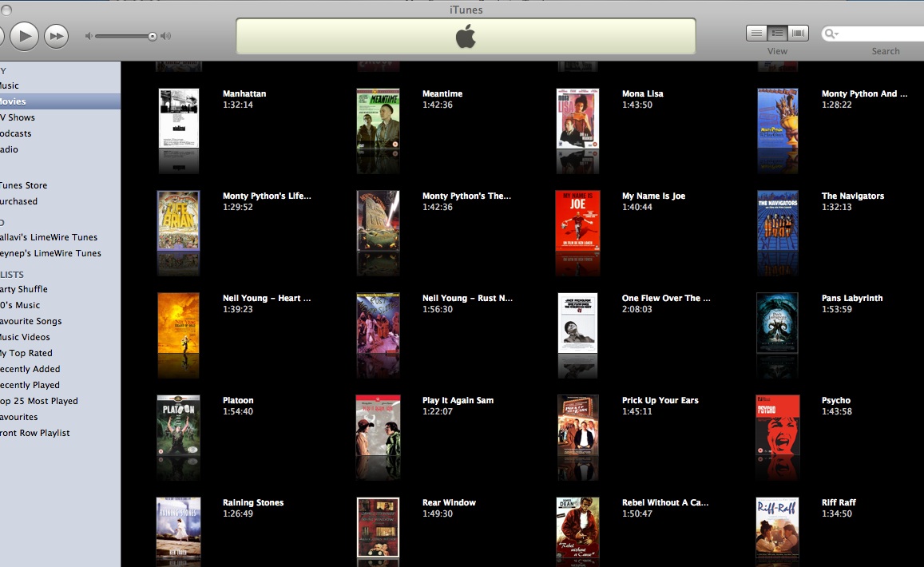Select Music in the sidebar
The height and width of the screenshot is (567, 924).
click(x=60, y=85)
